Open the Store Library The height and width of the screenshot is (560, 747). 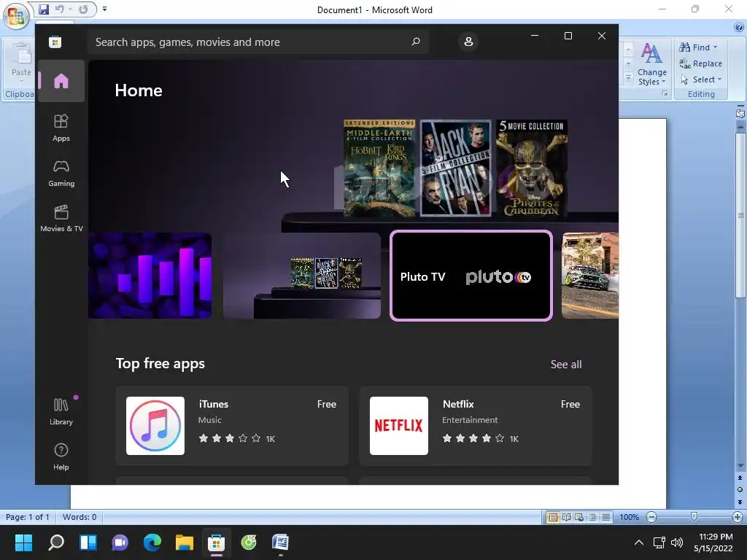click(61, 411)
